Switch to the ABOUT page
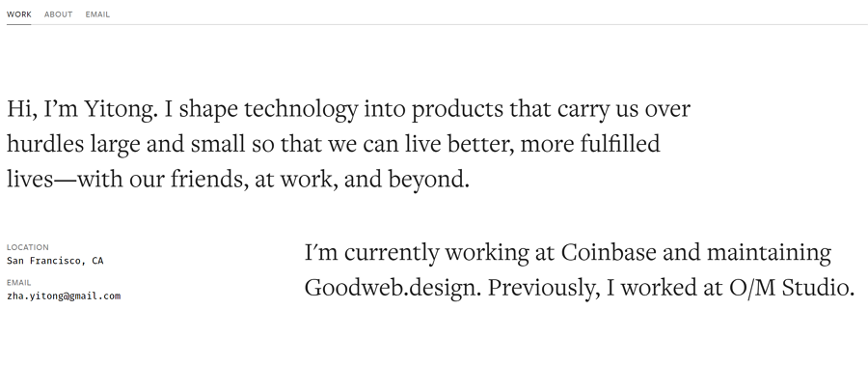 click(x=58, y=14)
